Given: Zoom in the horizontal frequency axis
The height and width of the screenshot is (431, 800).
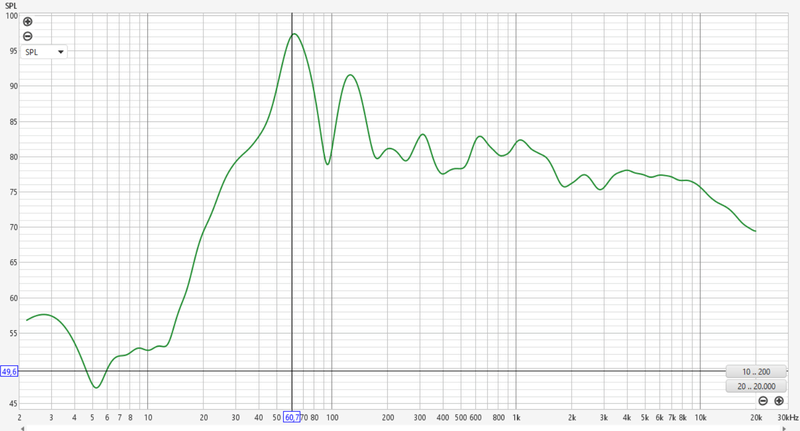Looking at the screenshot, I should pos(779,401).
